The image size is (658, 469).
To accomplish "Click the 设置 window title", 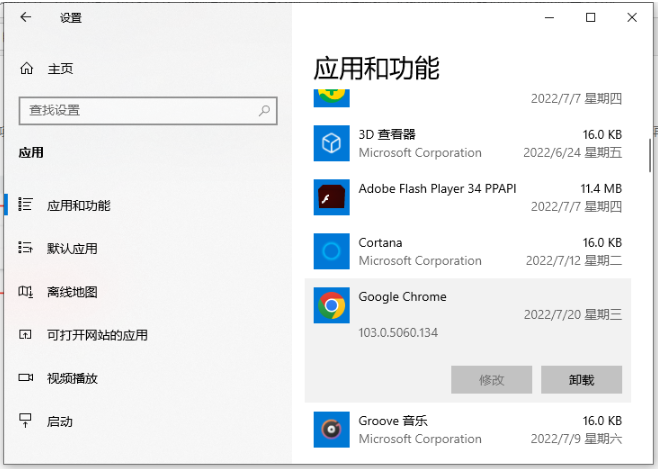I will [70, 18].
